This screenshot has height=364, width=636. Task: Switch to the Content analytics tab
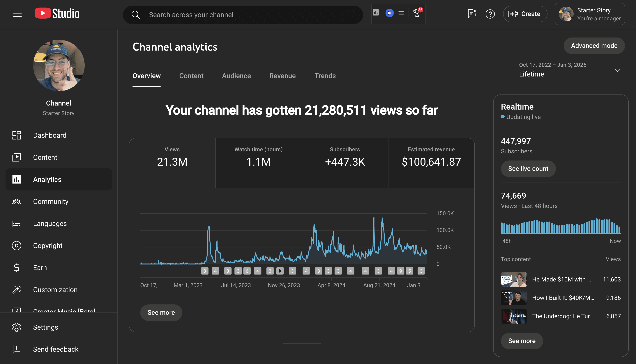tap(191, 76)
